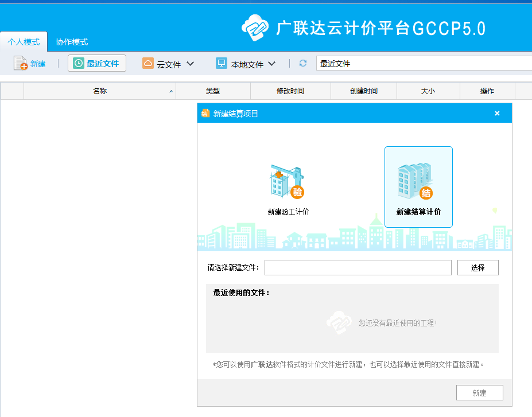Click the 您还没有最近使用的工程 message
This screenshot has width=532, height=417.
pyautogui.click(x=397, y=323)
